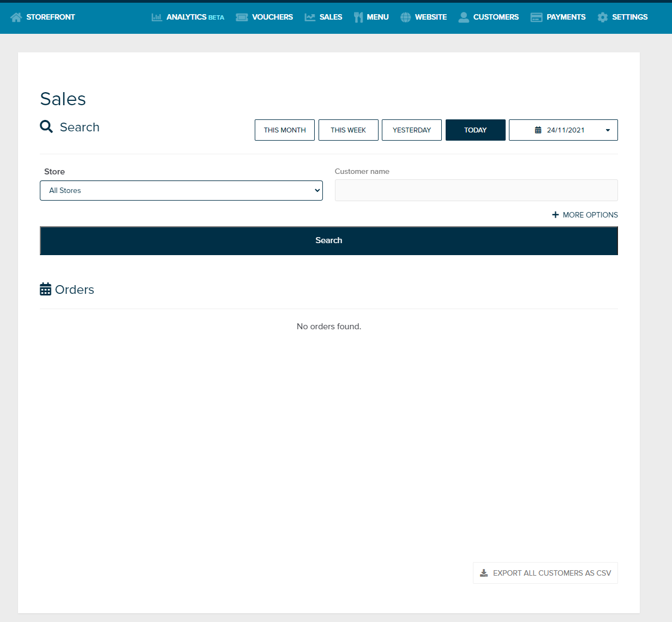
Task: Click the Analytics bar chart icon
Action: (x=157, y=17)
